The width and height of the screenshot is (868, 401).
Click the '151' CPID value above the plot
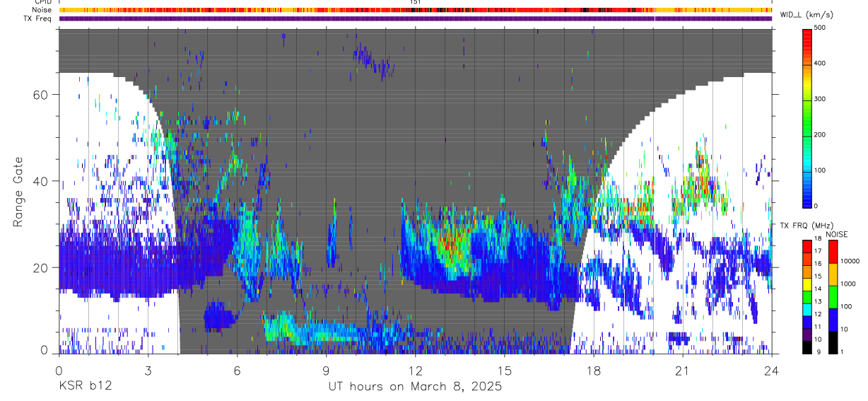click(416, 2)
